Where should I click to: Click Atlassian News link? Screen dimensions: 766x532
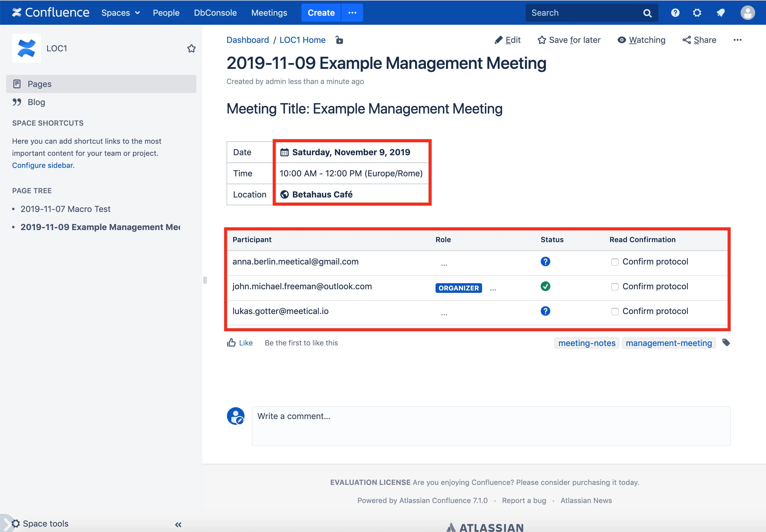pos(586,500)
